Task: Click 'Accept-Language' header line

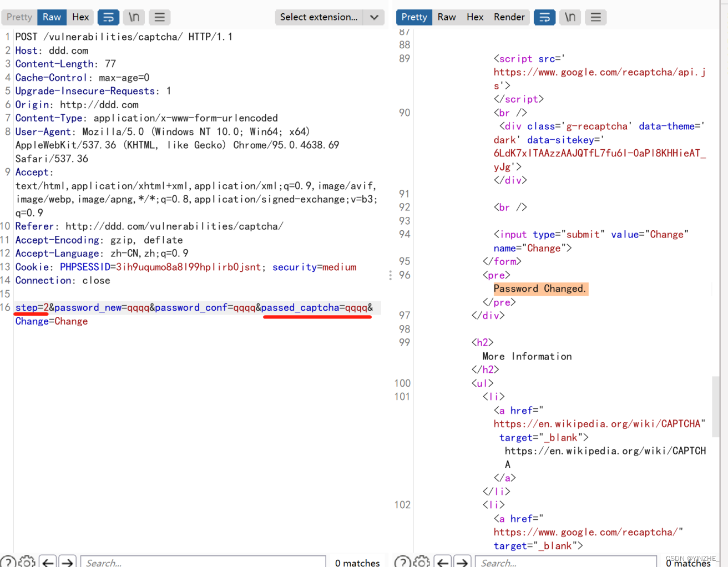Action: tap(102, 253)
